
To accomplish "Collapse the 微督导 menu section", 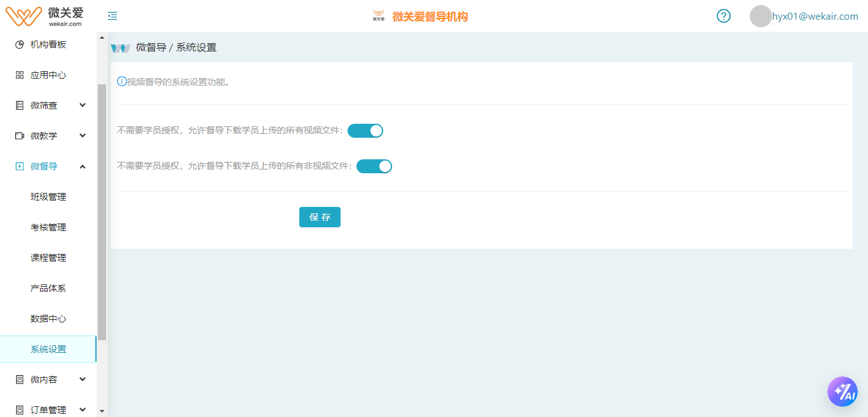I will pyautogui.click(x=83, y=166).
